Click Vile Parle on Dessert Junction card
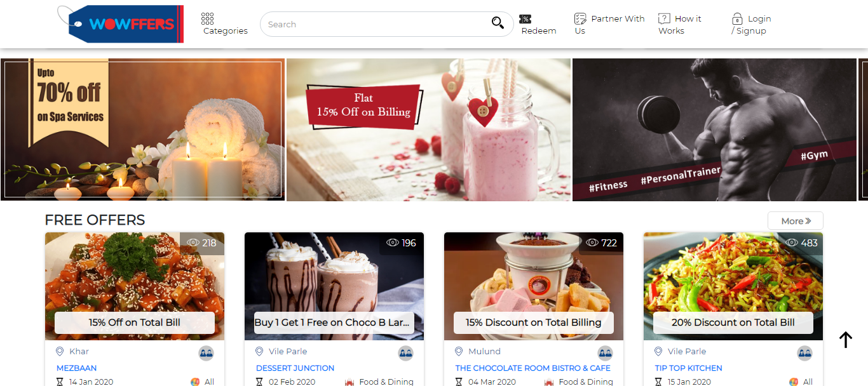Image resolution: width=868 pixels, height=386 pixels. [288, 351]
